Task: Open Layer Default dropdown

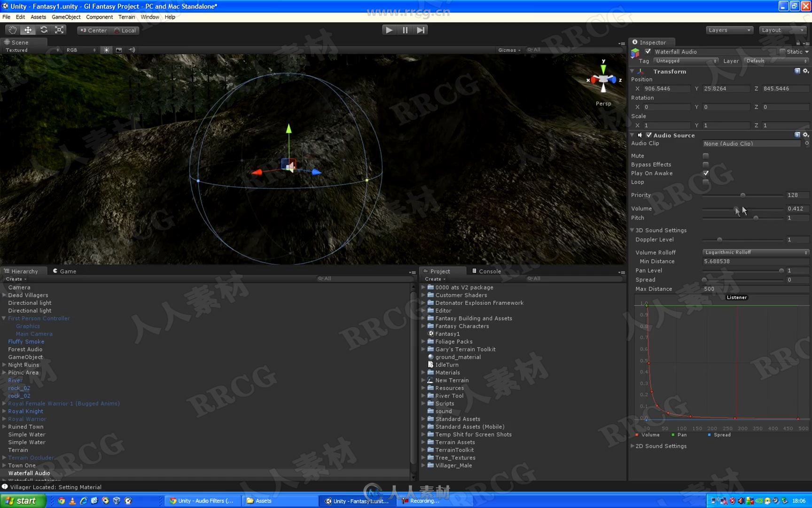Action: (x=776, y=61)
